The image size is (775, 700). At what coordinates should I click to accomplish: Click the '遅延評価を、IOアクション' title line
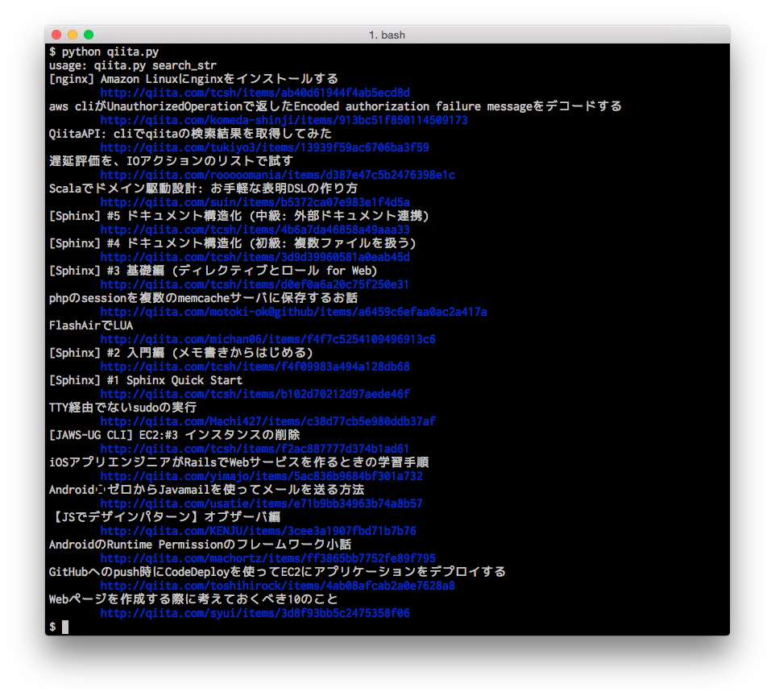click(x=171, y=161)
